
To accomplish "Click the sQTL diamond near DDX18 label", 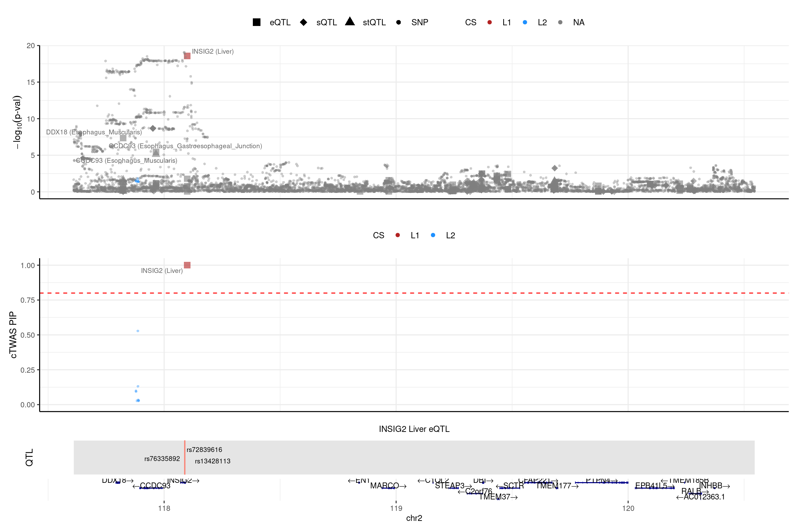I will [x=153, y=128].
